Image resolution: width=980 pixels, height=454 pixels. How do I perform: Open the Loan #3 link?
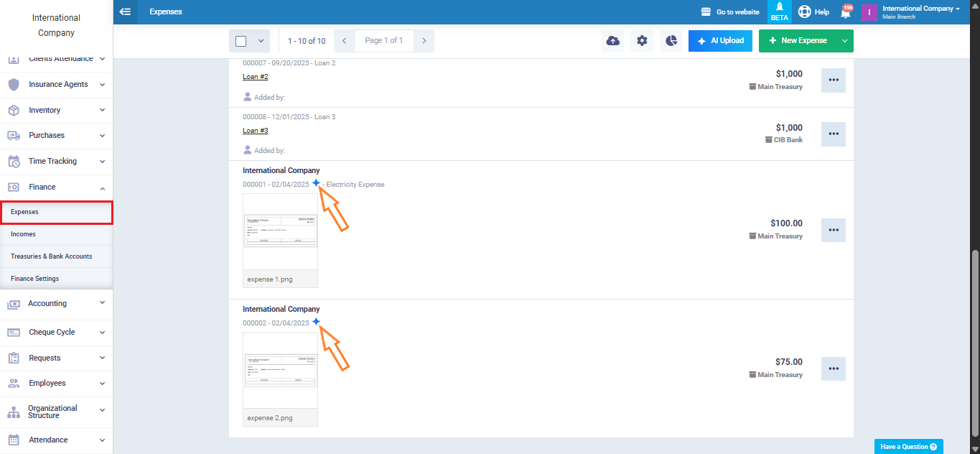point(255,131)
